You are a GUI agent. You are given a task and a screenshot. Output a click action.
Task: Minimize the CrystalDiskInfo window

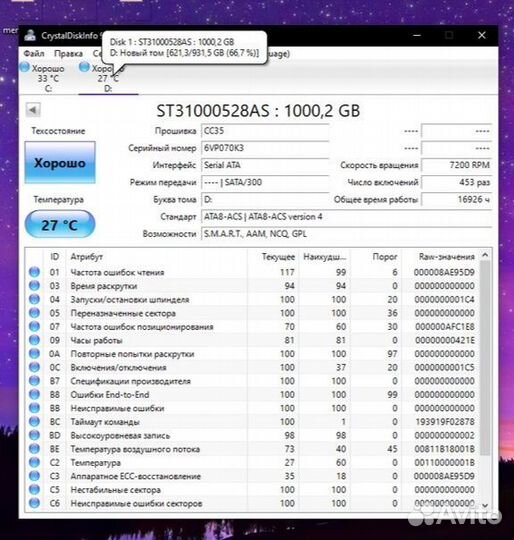[x=417, y=35]
